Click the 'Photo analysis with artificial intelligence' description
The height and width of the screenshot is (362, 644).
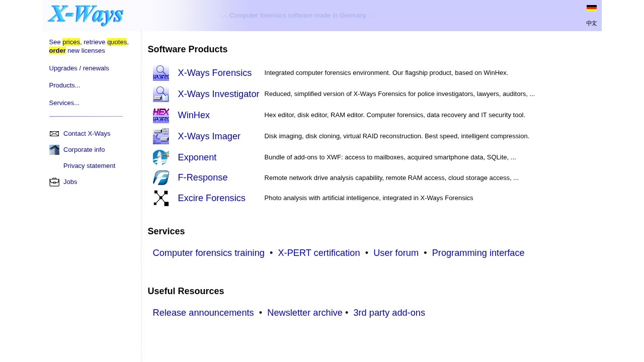(x=369, y=198)
